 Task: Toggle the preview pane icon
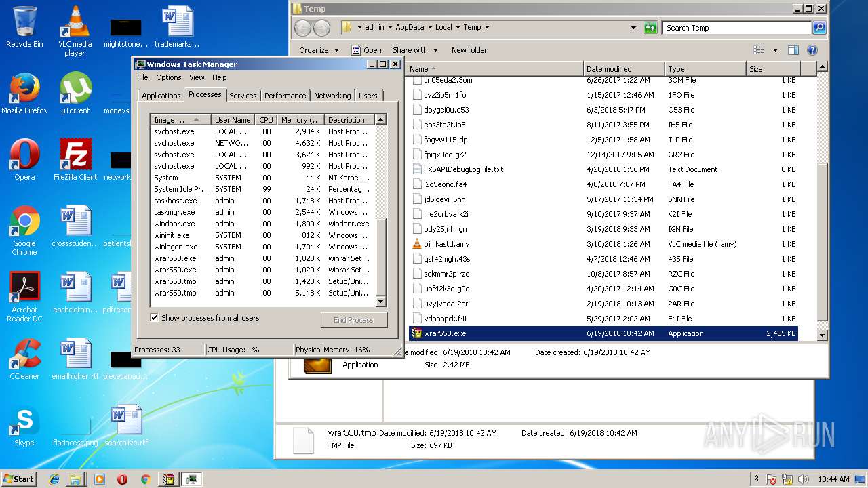click(x=793, y=50)
